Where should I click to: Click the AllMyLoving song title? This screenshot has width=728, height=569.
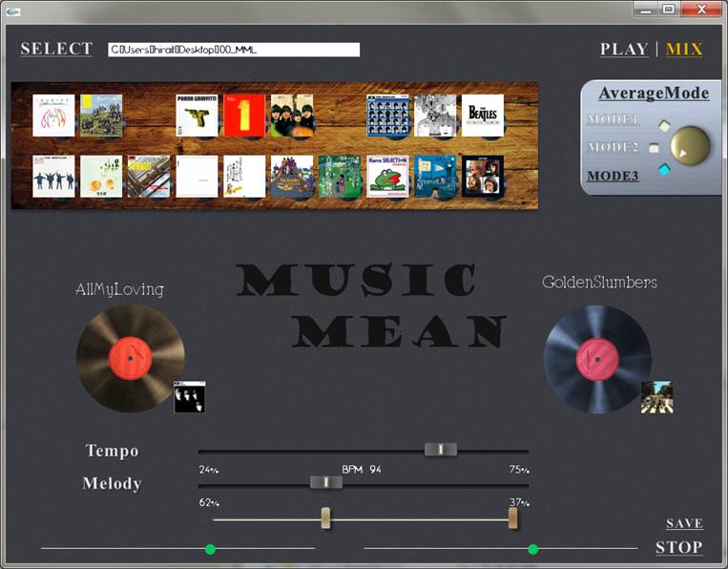[119, 289]
